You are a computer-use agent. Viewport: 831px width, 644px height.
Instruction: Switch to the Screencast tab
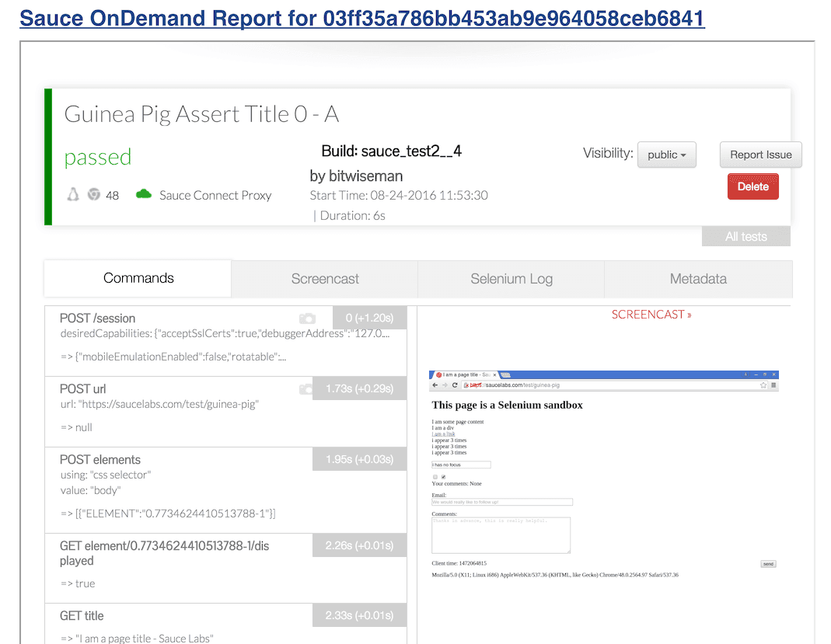point(325,279)
